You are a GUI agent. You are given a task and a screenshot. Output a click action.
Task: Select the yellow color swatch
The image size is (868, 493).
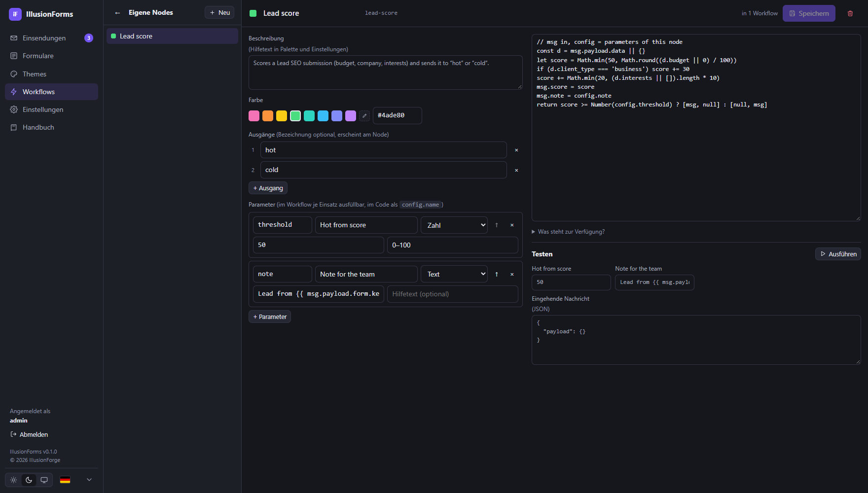(282, 116)
